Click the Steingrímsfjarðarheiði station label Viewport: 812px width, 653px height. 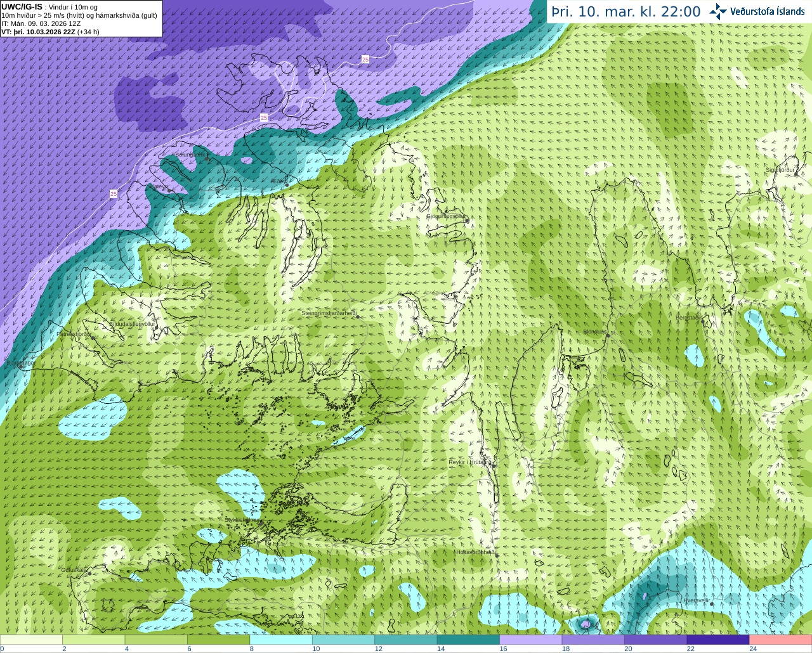[x=329, y=313]
